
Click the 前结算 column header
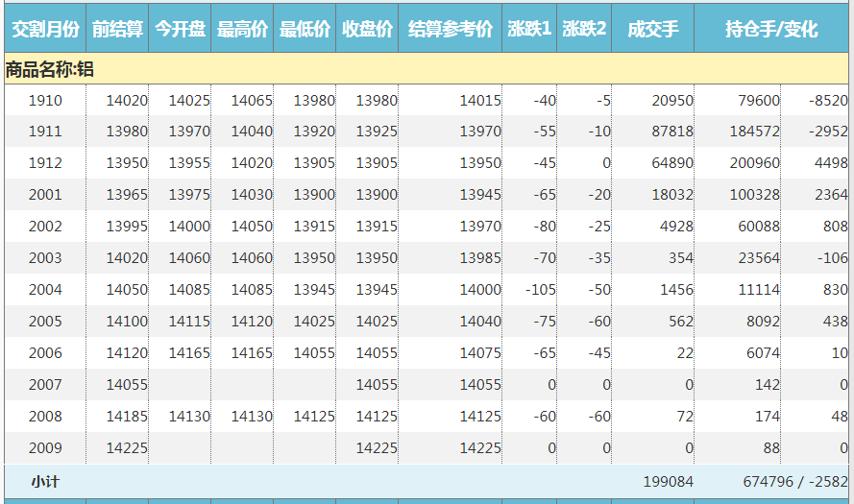pos(117,30)
